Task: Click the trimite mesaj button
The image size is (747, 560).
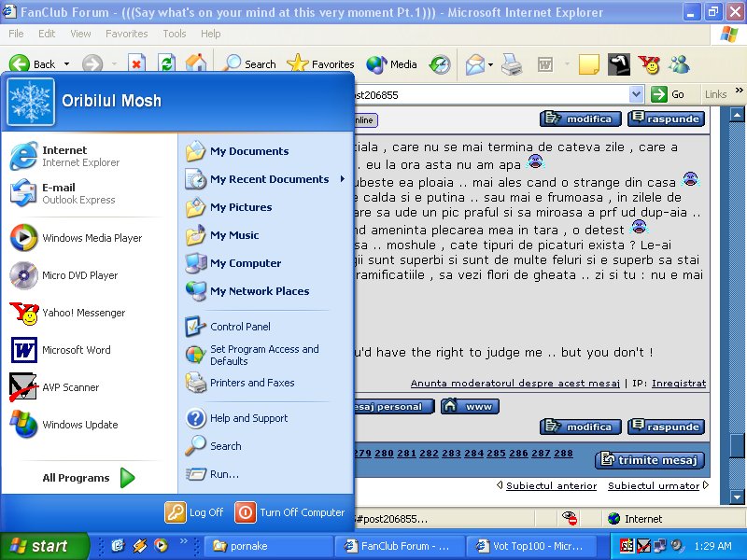Action: 649,460
